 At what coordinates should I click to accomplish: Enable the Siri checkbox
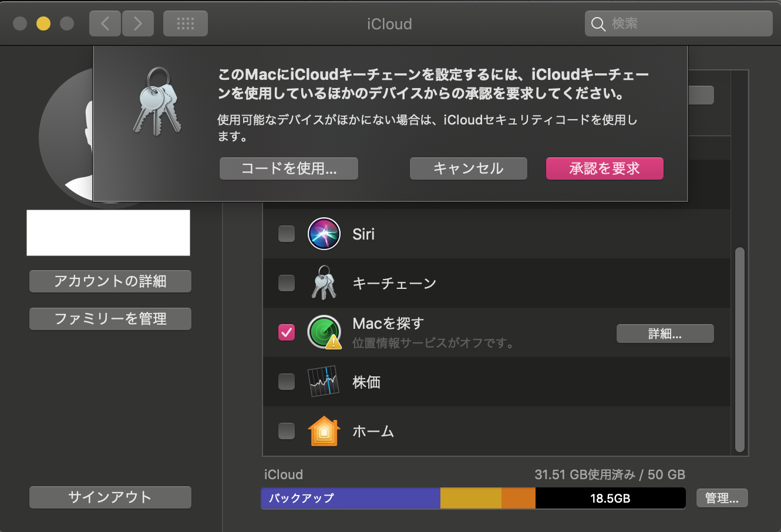(x=287, y=234)
